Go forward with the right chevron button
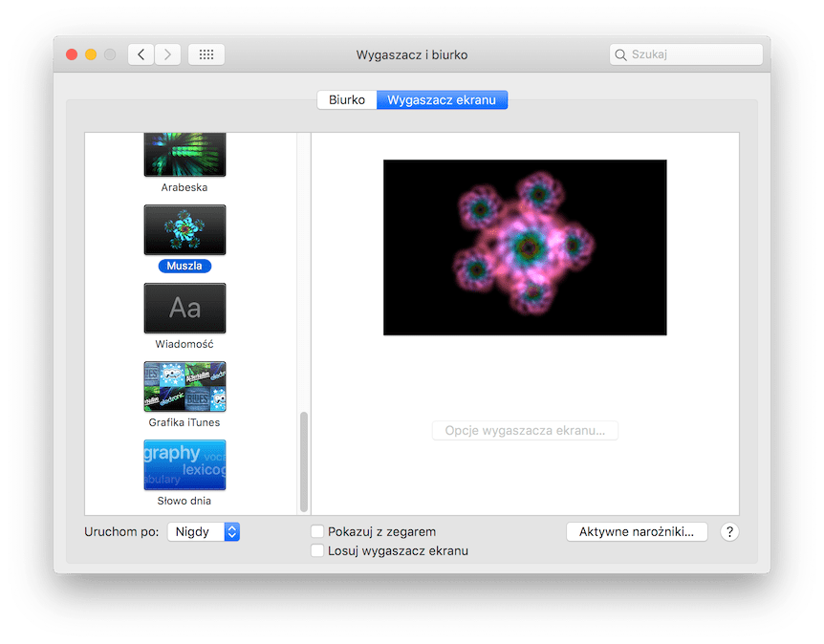 point(167,54)
